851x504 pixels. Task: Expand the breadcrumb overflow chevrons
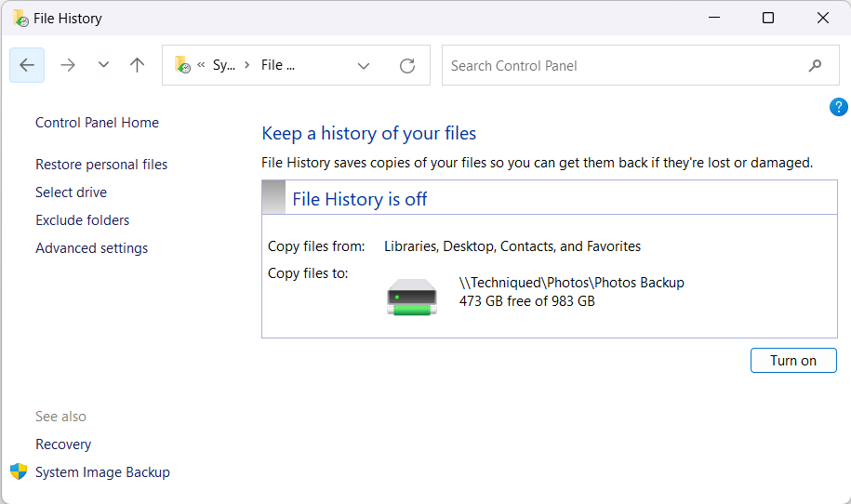[201, 65]
